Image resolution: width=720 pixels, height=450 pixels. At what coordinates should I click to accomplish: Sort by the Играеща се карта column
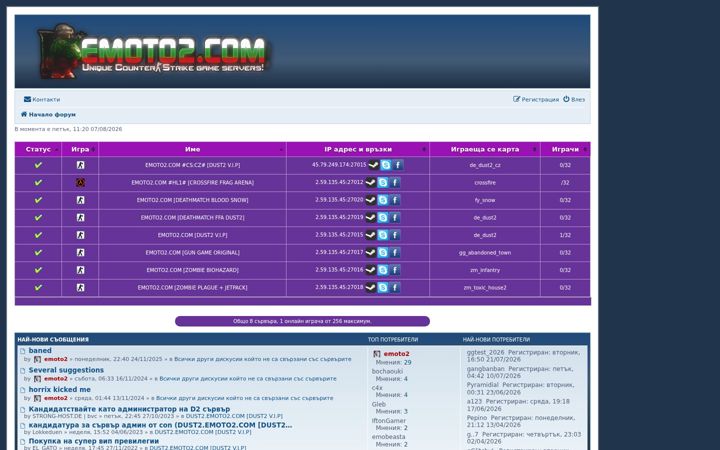[485, 149]
